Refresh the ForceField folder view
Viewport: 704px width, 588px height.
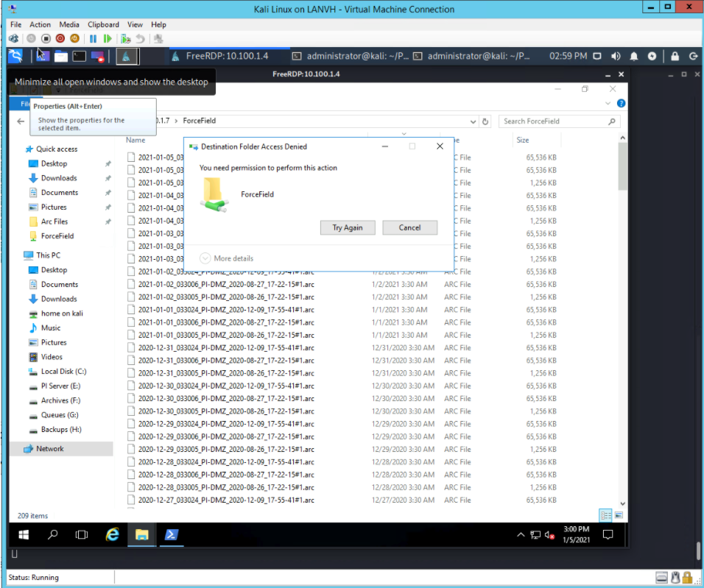(485, 121)
